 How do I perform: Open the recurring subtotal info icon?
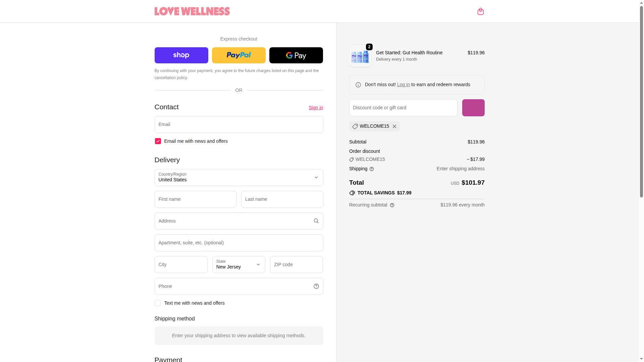[392, 205]
